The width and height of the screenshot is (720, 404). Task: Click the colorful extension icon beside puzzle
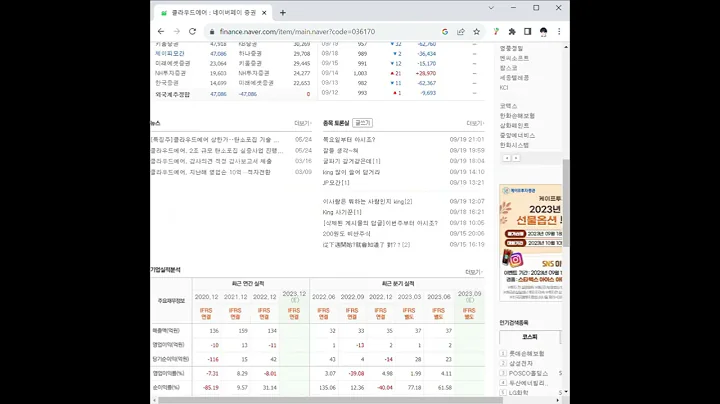point(496,32)
